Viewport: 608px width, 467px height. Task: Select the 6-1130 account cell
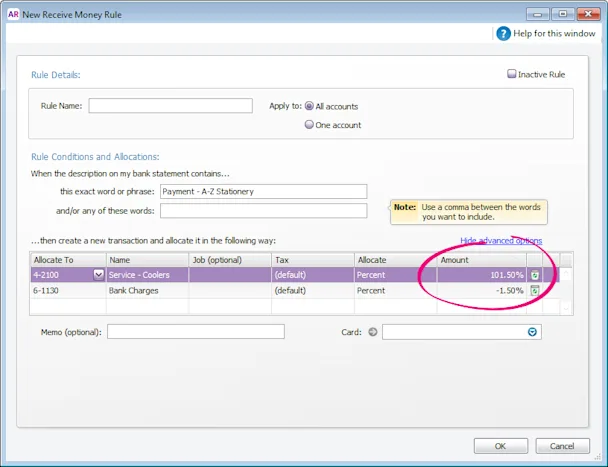click(x=68, y=291)
